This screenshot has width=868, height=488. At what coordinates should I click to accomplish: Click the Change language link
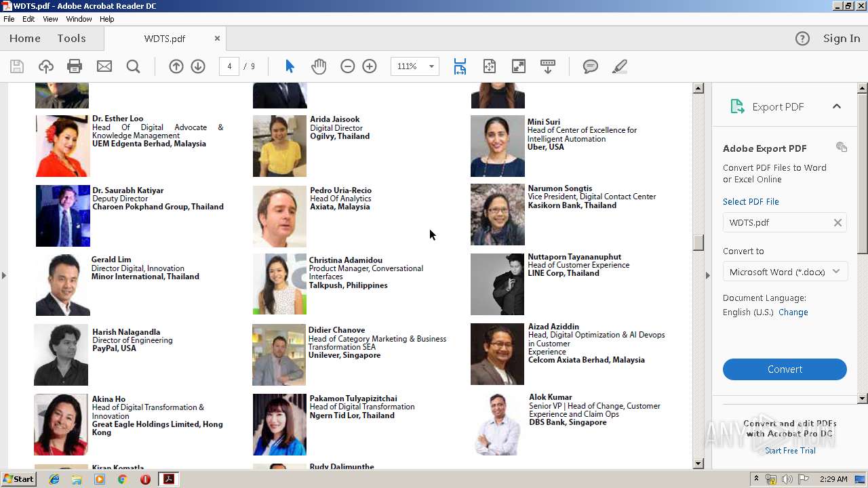(x=793, y=312)
